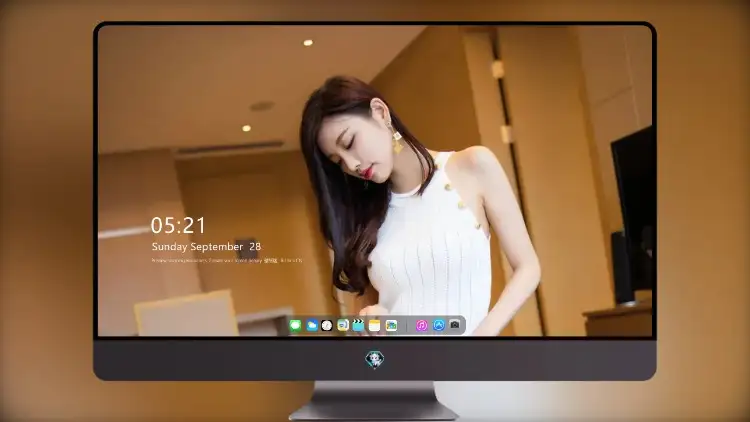Launch the pink Music dock icon

click(421, 325)
